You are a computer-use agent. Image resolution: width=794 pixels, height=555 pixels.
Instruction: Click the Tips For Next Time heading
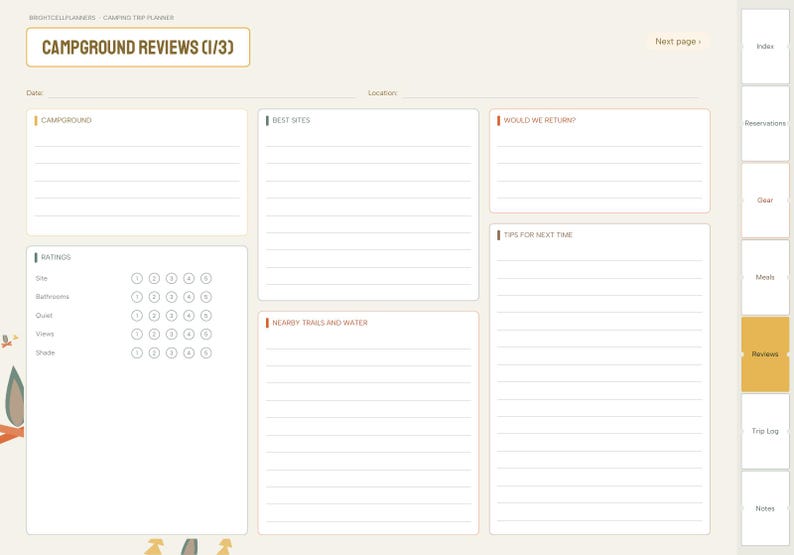pyautogui.click(x=538, y=235)
